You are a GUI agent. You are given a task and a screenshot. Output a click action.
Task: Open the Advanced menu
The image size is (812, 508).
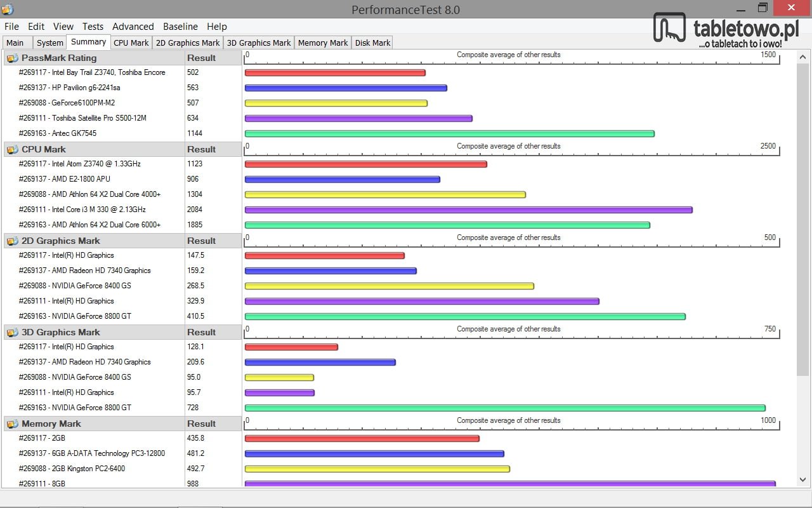click(133, 27)
